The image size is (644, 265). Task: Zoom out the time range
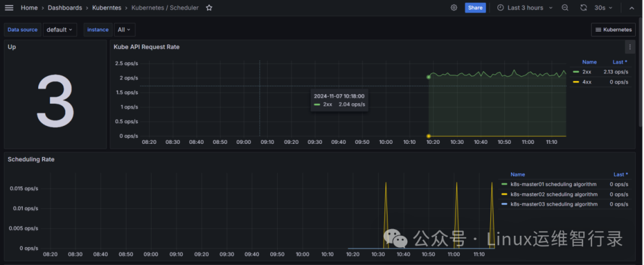point(565,8)
